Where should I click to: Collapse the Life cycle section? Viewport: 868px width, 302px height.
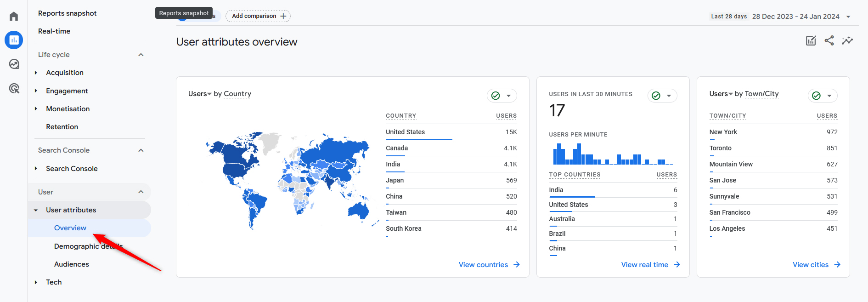point(141,55)
